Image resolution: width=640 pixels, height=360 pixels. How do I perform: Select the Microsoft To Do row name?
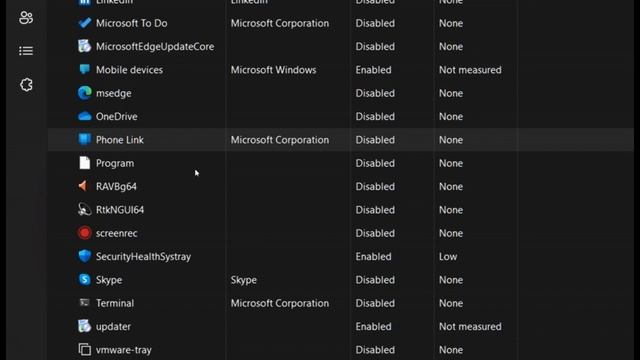[131, 23]
